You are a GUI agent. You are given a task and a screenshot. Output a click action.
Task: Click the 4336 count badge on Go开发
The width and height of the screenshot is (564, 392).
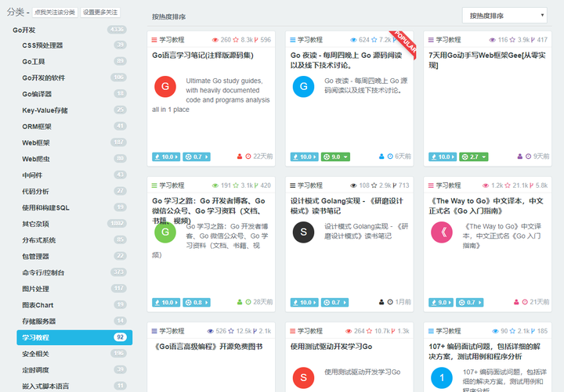pyautogui.click(x=117, y=30)
